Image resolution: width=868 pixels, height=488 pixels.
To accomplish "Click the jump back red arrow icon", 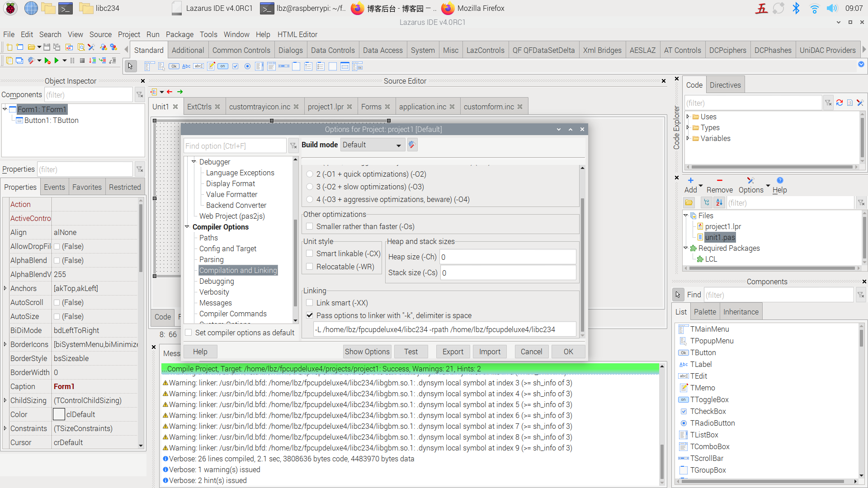I will pyautogui.click(x=170, y=92).
